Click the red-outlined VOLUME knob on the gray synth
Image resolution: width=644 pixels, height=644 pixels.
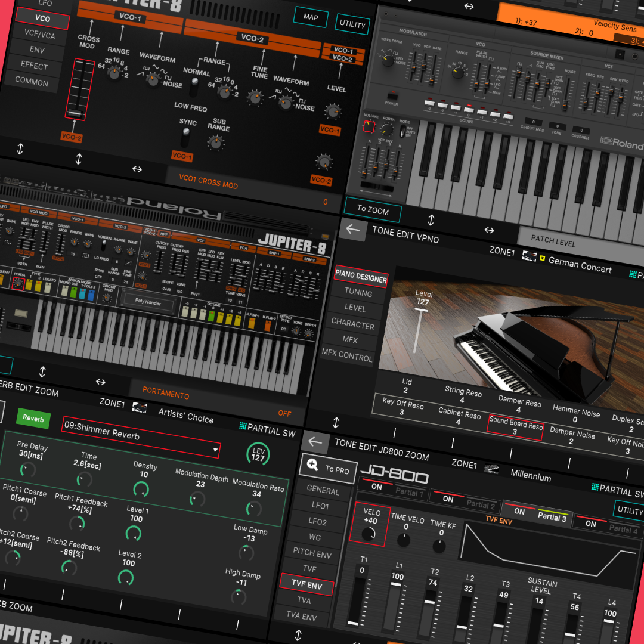point(369,126)
